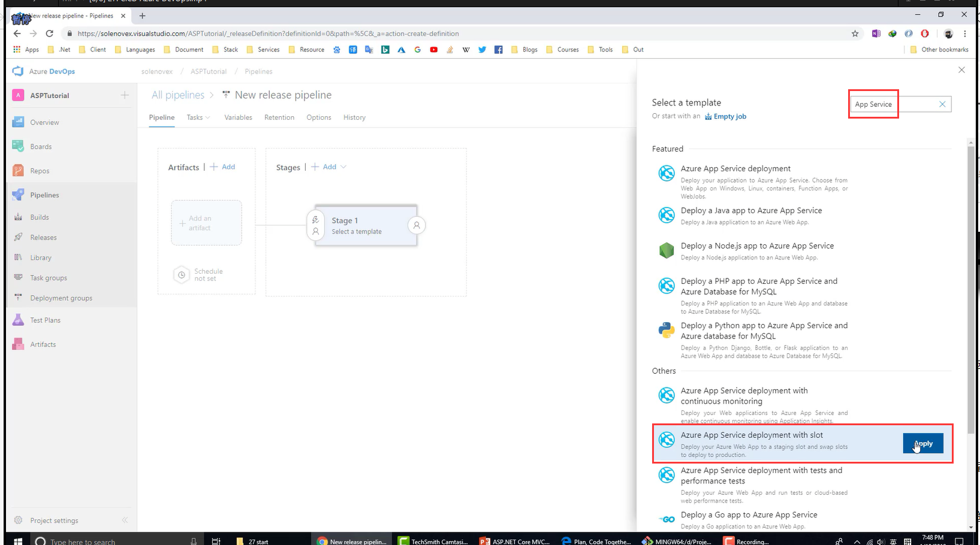The image size is (980, 545).
Task: Click browser reload button
Action: (50, 34)
